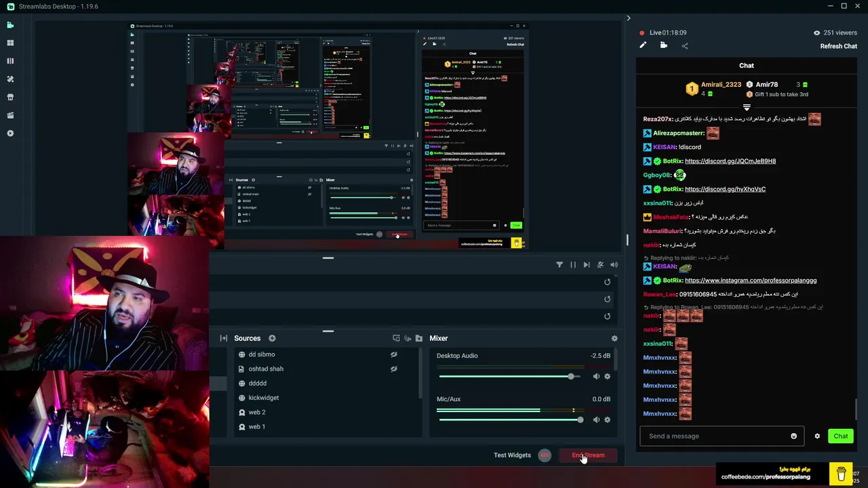This screenshot has width=868, height=488.
Task: Click Amir78 in the leaderboard
Action: 766,85
